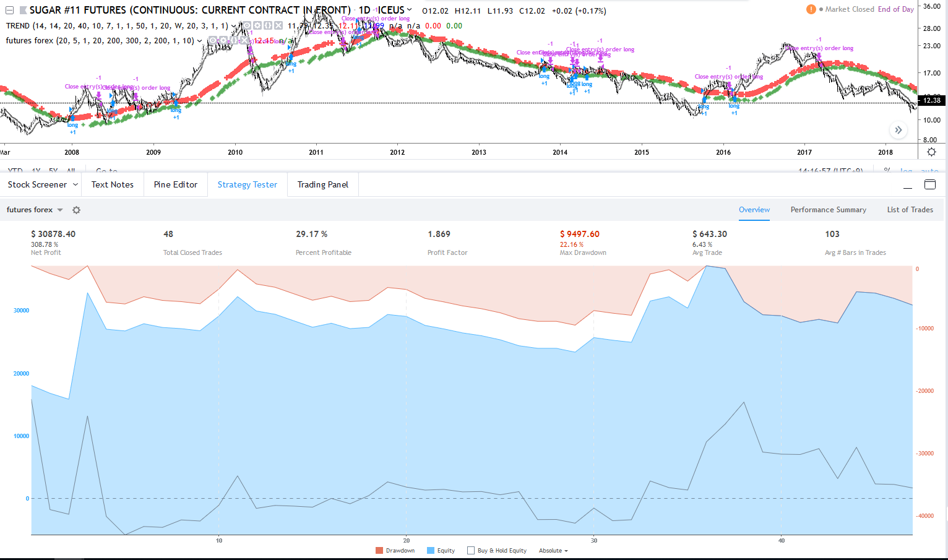
Task: Open the List of Trades view
Action: click(x=910, y=210)
